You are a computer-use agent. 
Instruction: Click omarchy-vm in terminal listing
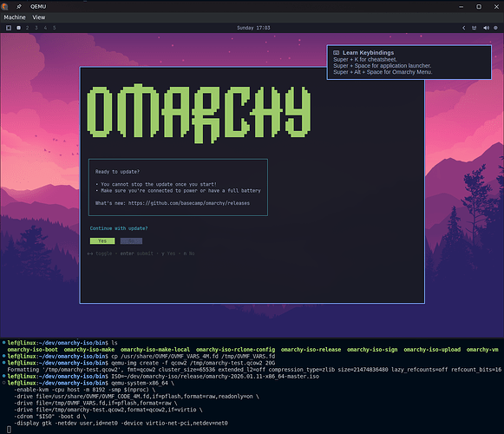pyautogui.click(x=482, y=350)
